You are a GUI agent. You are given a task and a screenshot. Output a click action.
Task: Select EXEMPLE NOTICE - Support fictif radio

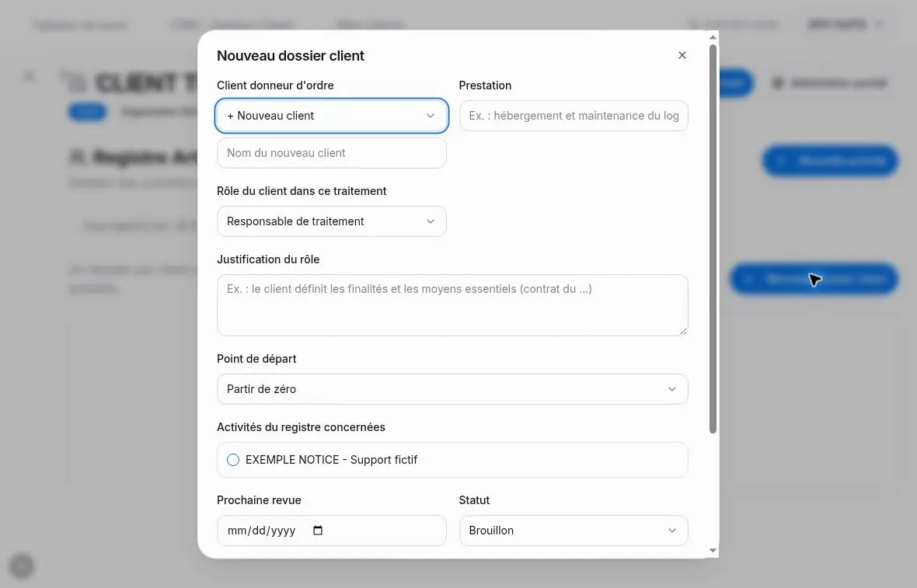[x=233, y=460]
